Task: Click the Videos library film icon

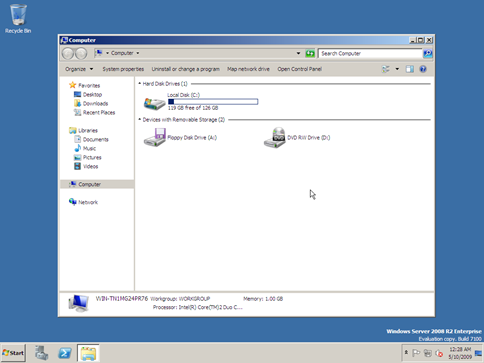Action: 77,166
